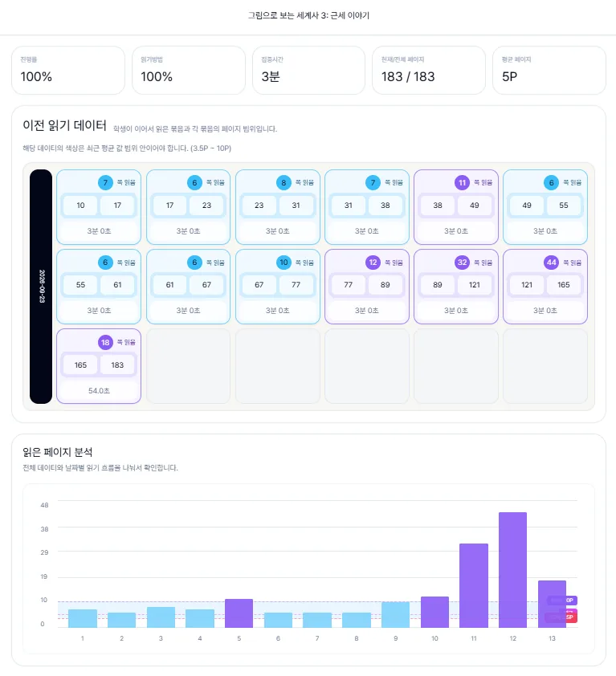Click the book title '그림으로 보는 세계사 3: 근세 이야기'

click(308, 15)
